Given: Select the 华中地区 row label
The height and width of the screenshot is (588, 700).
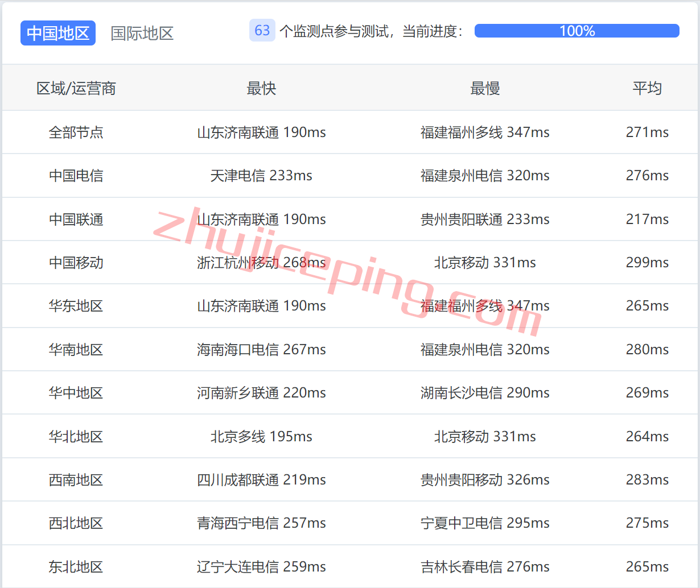Looking at the screenshot, I should coord(76,393).
